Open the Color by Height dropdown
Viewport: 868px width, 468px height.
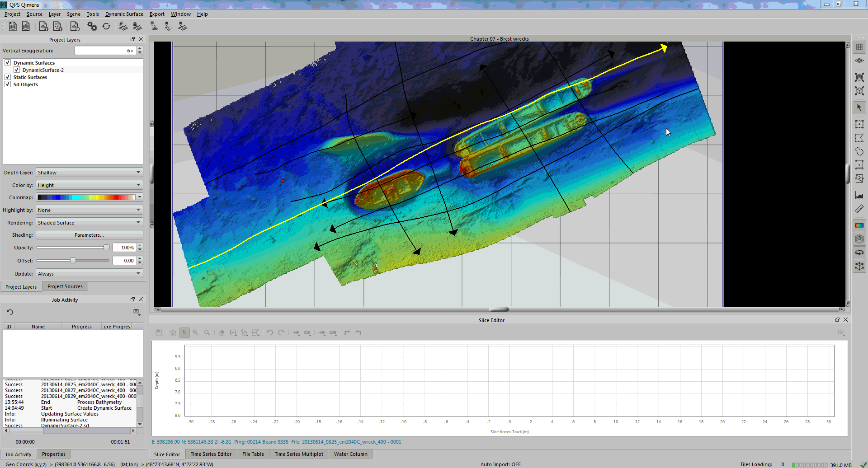pos(89,185)
